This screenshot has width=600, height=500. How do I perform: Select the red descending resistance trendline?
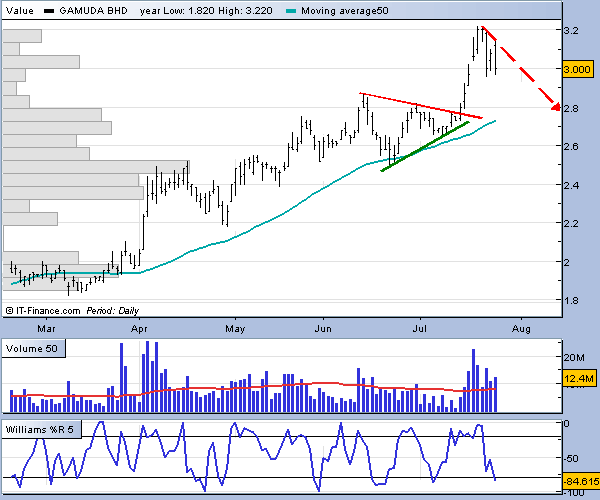coord(420,106)
